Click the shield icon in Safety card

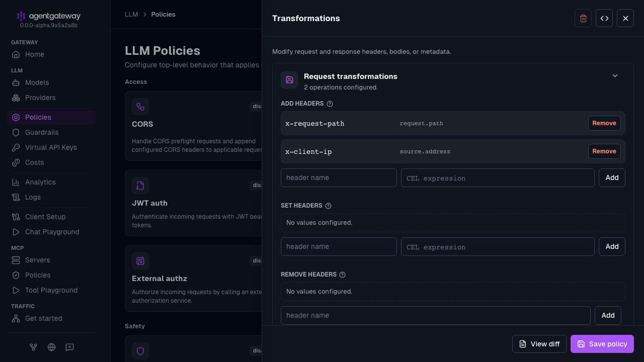pyautogui.click(x=140, y=351)
